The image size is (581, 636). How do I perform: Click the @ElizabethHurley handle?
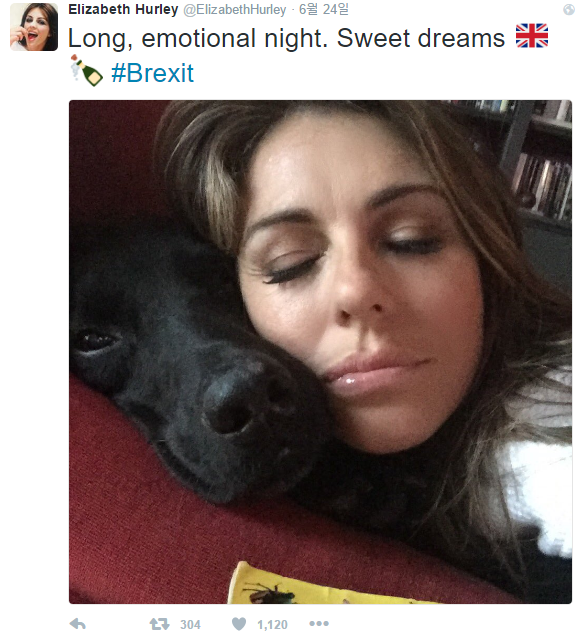[x=235, y=10]
